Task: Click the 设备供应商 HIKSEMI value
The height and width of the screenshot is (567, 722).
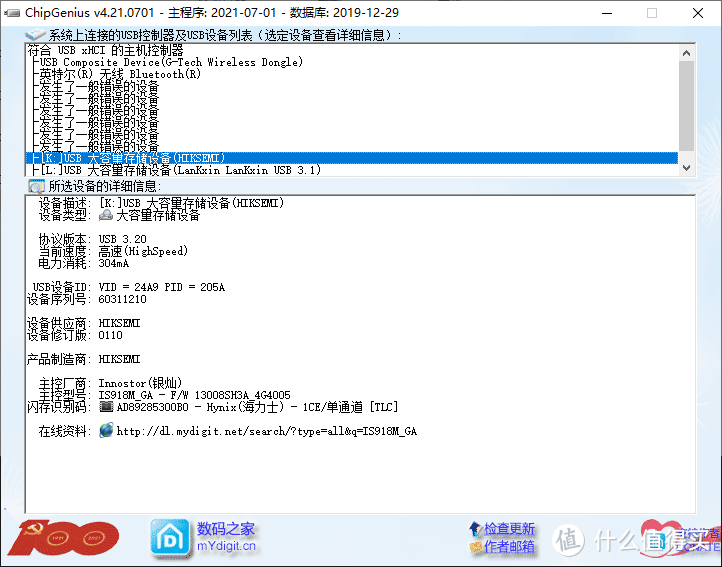Action: pyautogui.click(x=119, y=323)
